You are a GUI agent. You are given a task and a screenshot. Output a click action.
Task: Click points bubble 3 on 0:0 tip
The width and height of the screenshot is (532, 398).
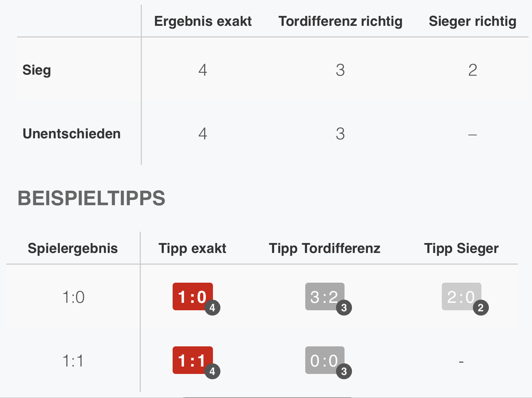point(344,371)
